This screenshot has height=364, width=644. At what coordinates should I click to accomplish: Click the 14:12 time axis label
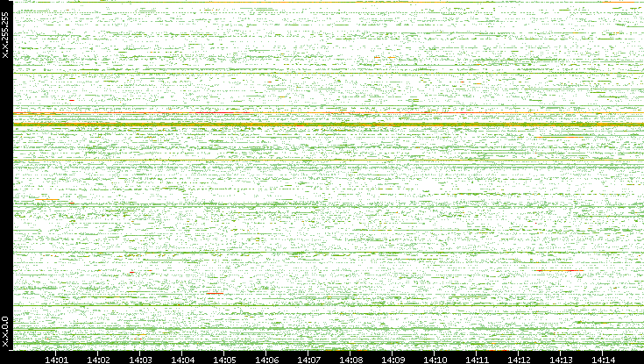click(519, 360)
